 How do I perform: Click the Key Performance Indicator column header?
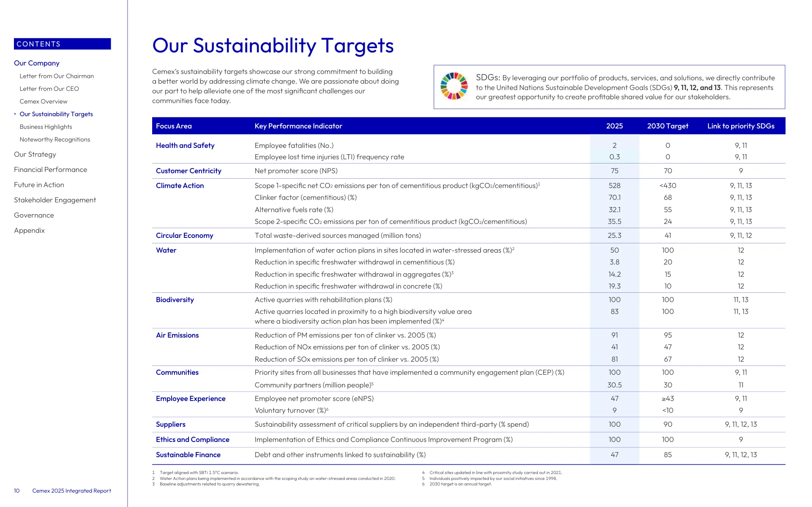[298, 126]
